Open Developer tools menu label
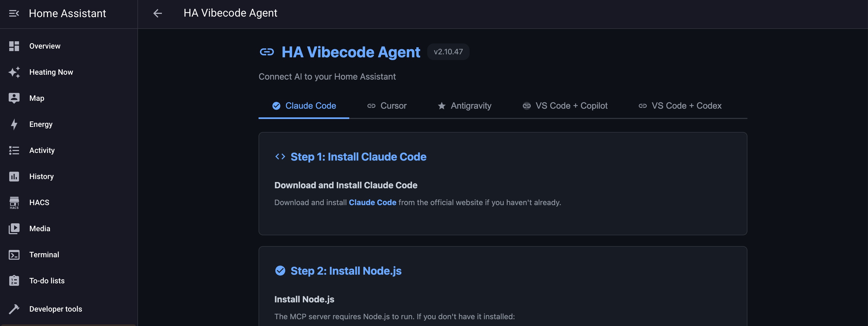The height and width of the screenshot is (326, 868). click(56, 309)
